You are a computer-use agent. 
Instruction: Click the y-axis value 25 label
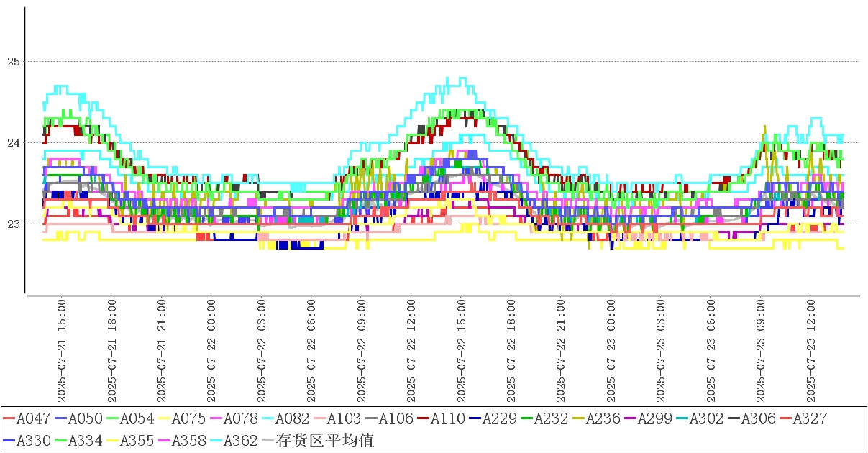pos(12,62)
